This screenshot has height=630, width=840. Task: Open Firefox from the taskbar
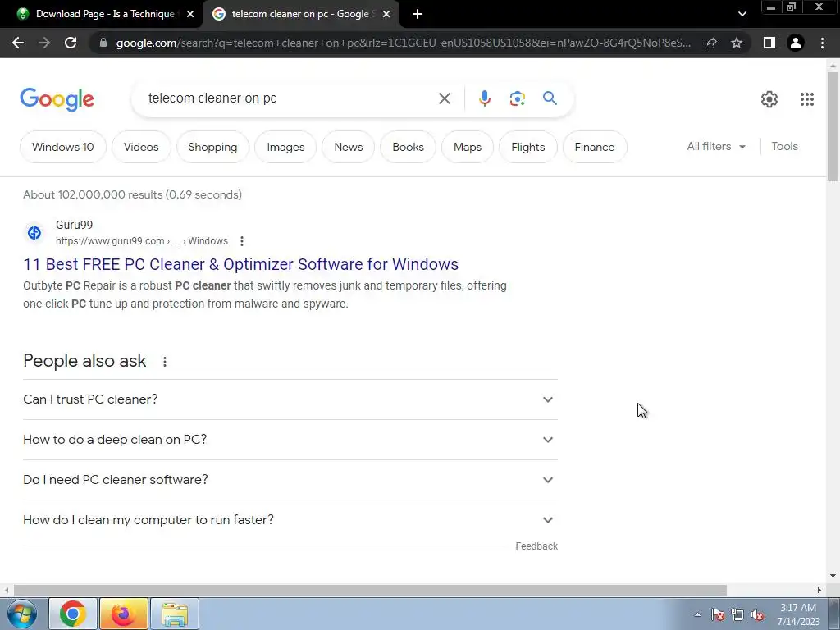pos(123,614)
